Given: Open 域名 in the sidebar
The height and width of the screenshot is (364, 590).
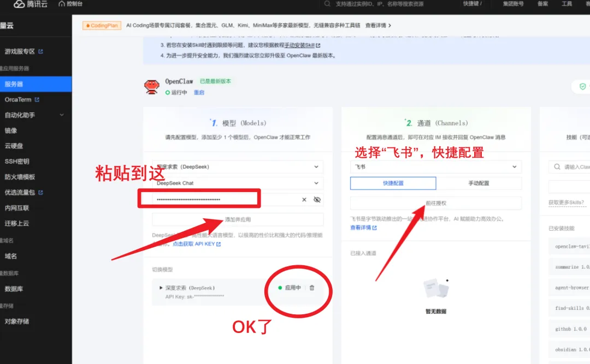Looking at the screenshot, I should tap(11, 256).
